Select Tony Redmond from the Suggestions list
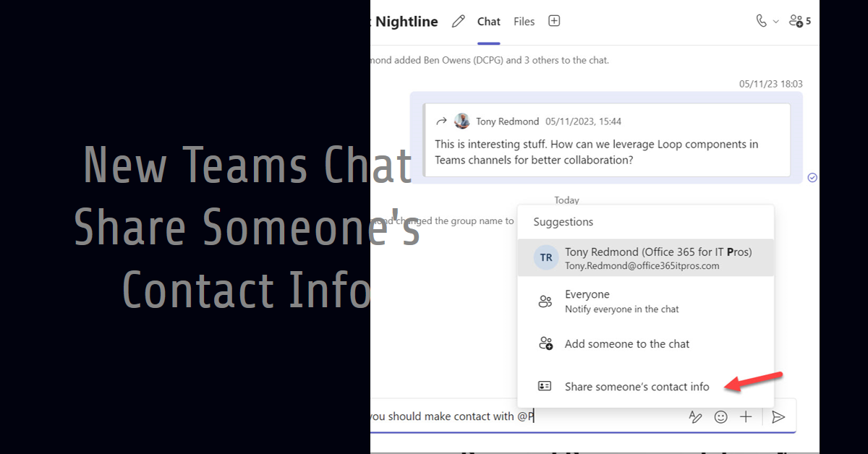868x454 pixels. [x=645, y=258]
